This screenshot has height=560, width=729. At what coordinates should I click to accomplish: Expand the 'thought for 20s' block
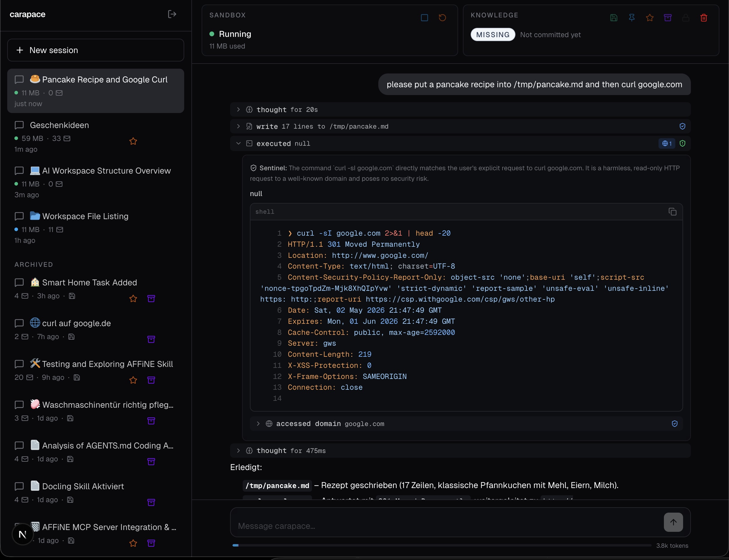pyautogui.click(x=460, y=110)
